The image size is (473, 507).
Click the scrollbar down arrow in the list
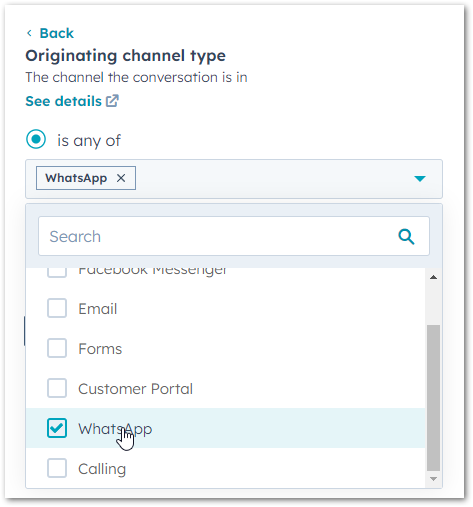(x=433, y=479)
